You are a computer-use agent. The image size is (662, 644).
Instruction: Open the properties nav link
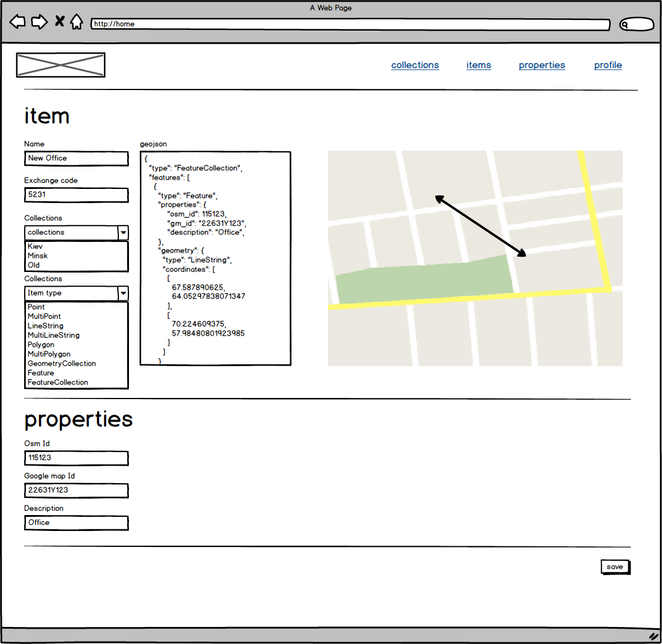pyautogui.click(x=542, y=65)
